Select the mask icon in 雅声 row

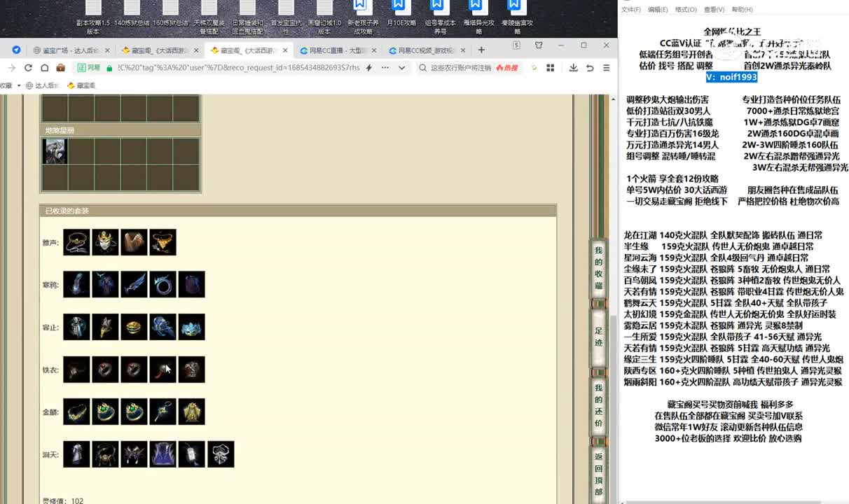coord(105,242)
